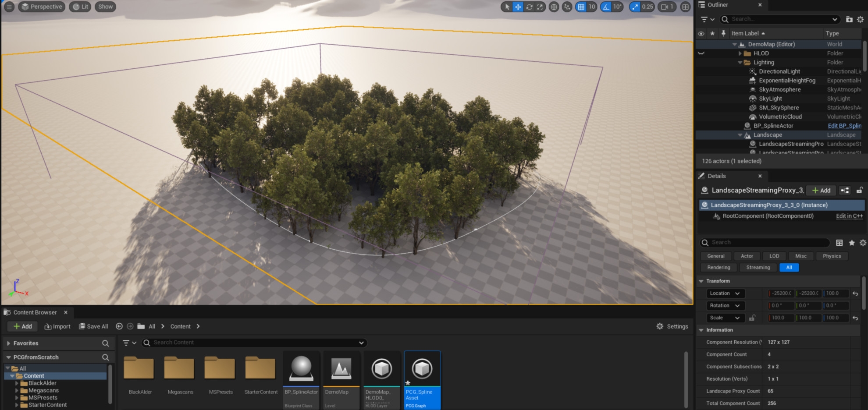The height and width of the screenshot is (410, 868).
Task: Select the rotate transform tool in viewport toolbar
Action: (x=529, y=7)
